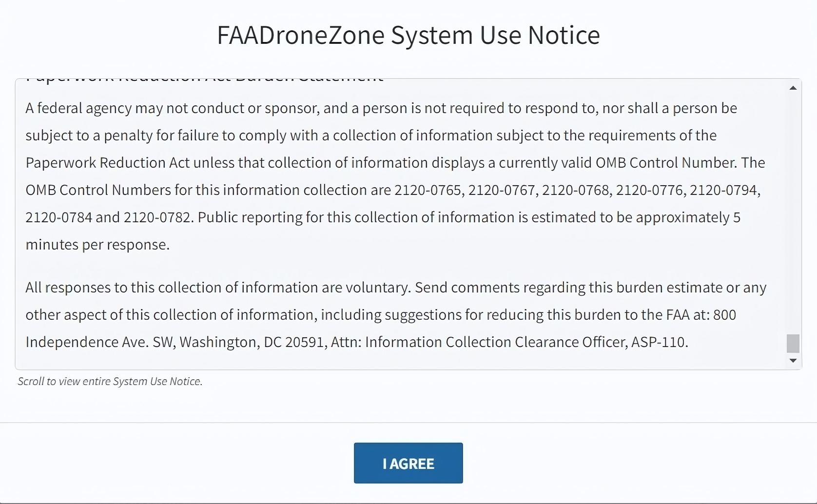
Task: Click the OMB control number 2120-0765
Action: pos(428,190)
